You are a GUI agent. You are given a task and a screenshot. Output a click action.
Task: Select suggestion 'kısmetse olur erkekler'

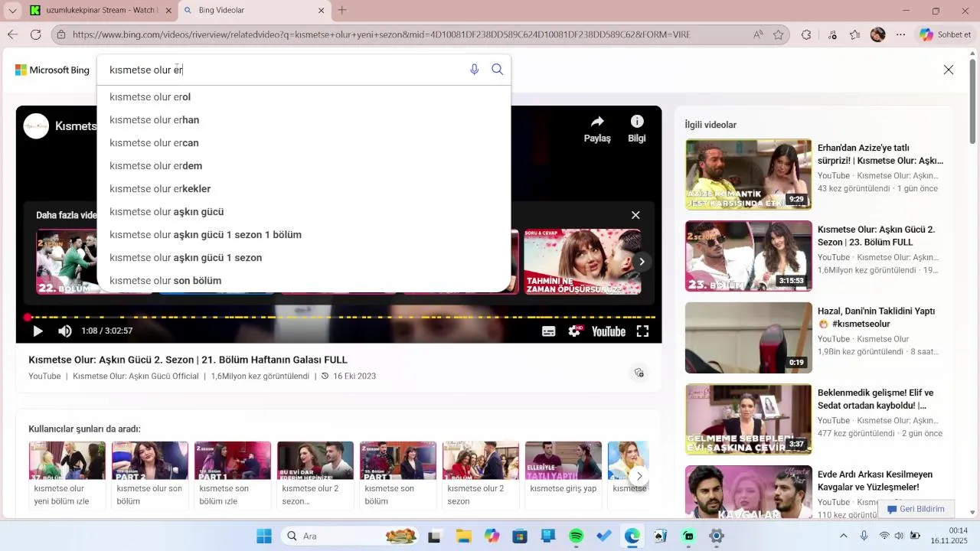304,189
